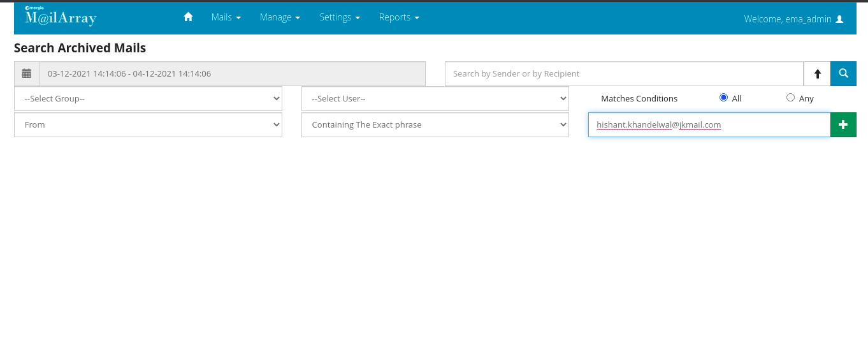Open the Manage menu
868x344 pixels.
[x=280, y=17]
